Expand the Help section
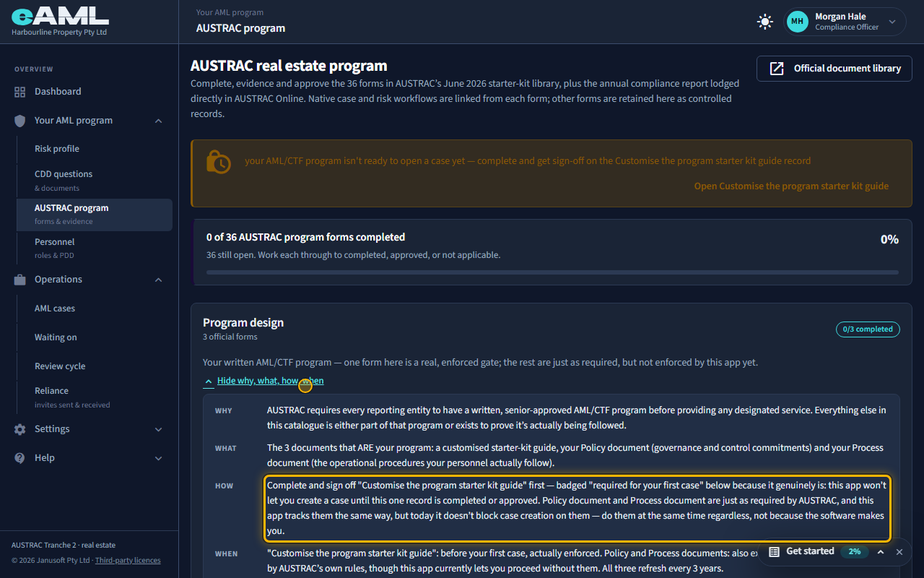The image size is (924, 578). (158, 458)
